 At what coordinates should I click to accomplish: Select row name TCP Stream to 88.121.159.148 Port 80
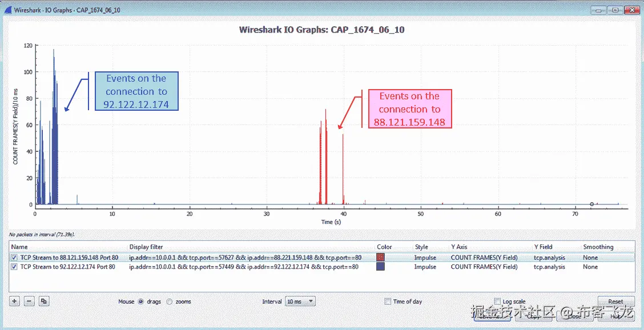click(x=70, y=257)
